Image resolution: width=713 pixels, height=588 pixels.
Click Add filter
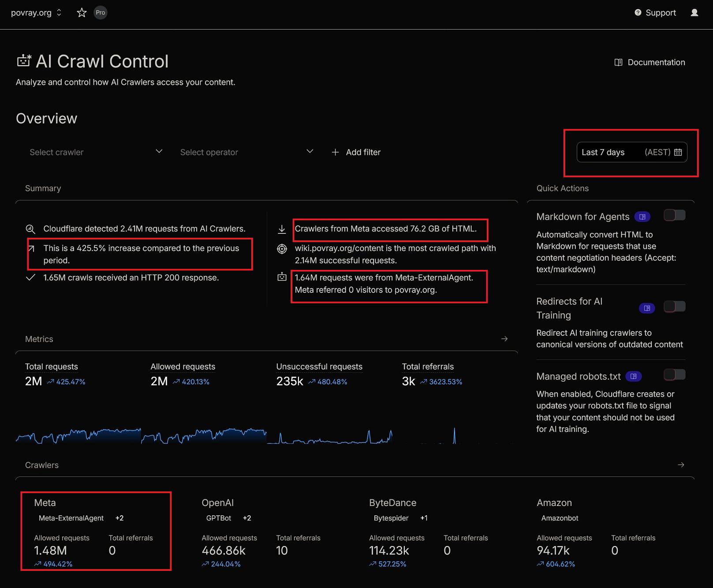[356, 152]
